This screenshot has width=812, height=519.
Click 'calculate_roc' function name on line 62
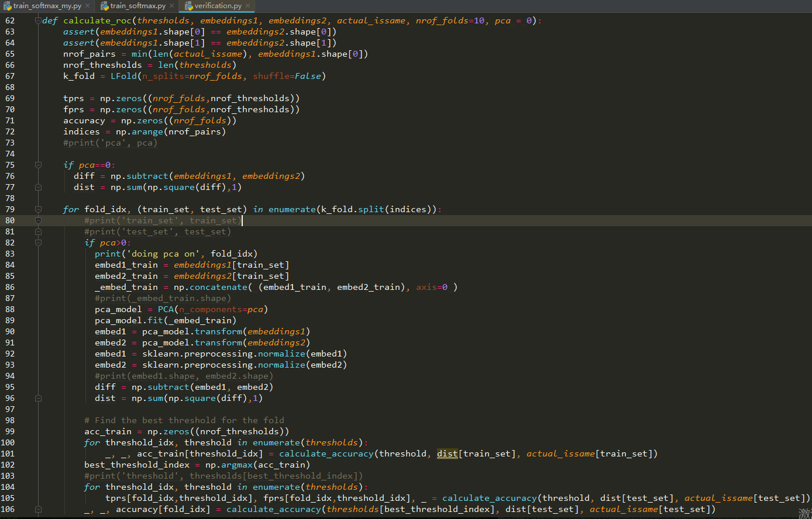pyautogui.click(x=97, y=20)
